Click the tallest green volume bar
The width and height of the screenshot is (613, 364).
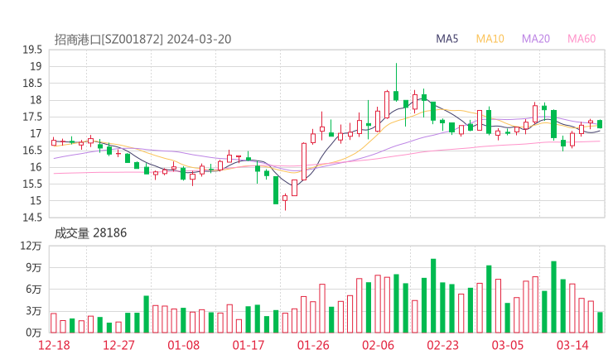click(433, 295)
